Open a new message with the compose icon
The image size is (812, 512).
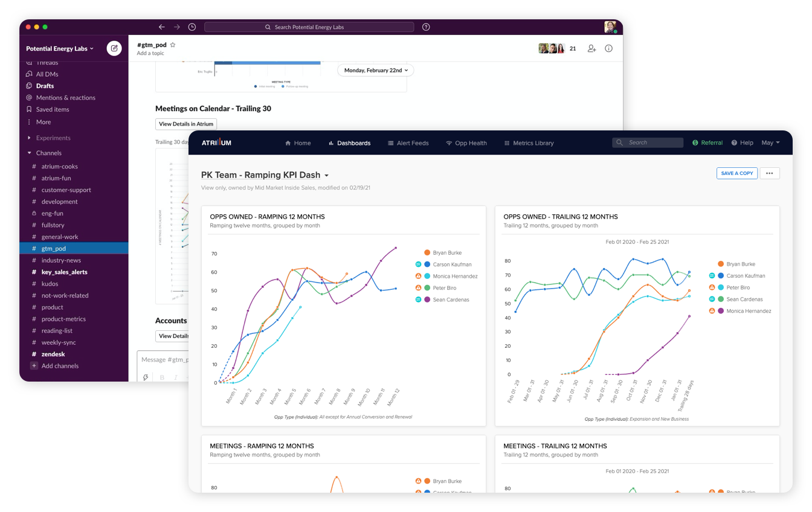pyautogui.click(x=114, y=48)
